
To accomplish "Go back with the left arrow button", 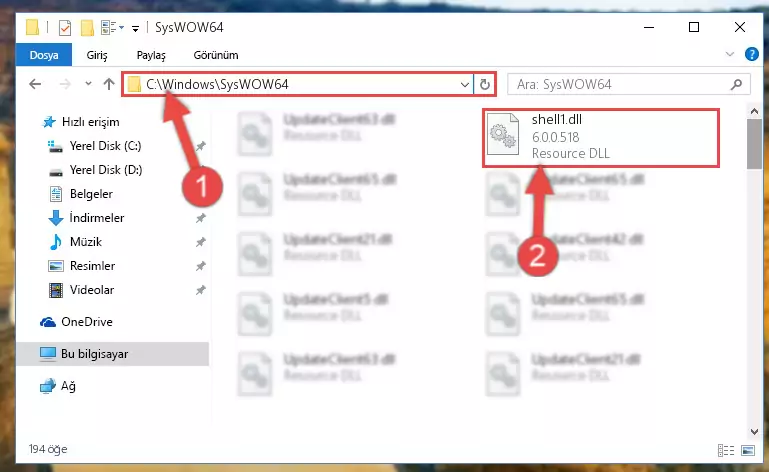I will pos(35,84).
